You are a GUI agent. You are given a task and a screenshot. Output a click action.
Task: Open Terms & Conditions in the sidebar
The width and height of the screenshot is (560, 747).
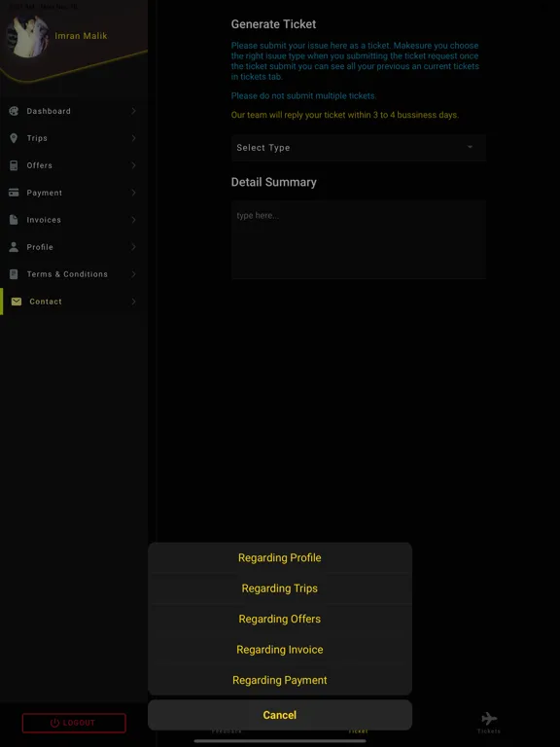(74, 274)
